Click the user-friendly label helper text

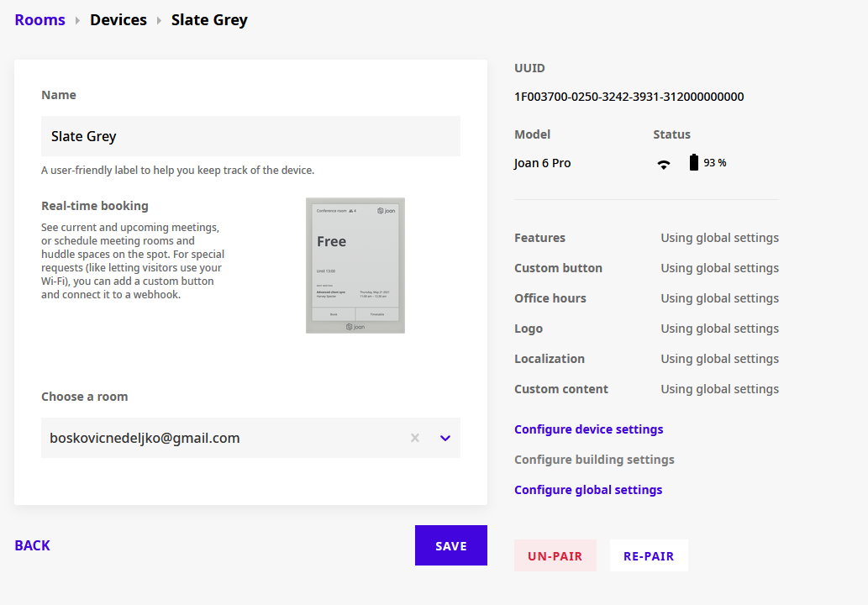177,171
